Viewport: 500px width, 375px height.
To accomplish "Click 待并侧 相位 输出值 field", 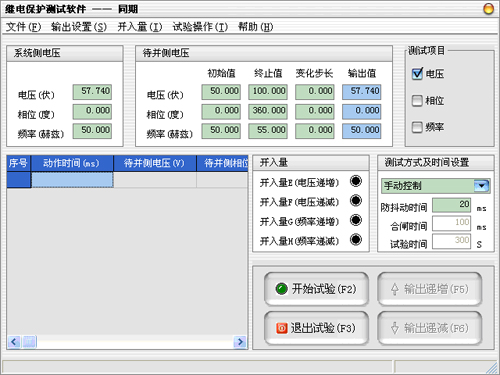I will [362, 111].
